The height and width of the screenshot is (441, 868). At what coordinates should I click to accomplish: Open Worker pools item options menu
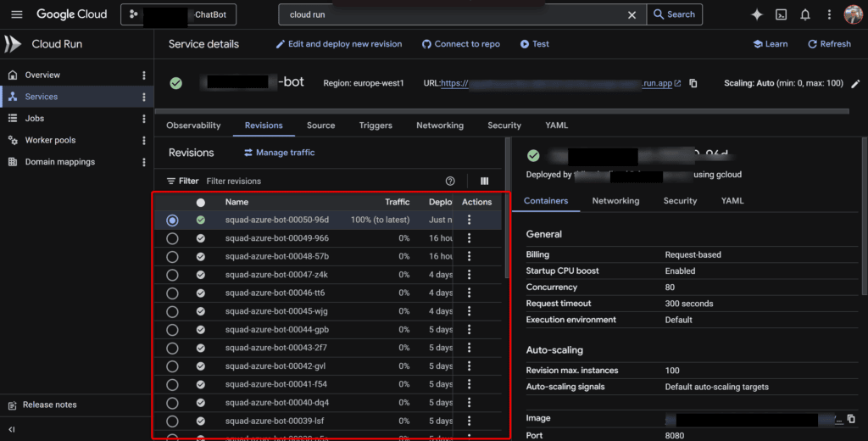(144, 140)
